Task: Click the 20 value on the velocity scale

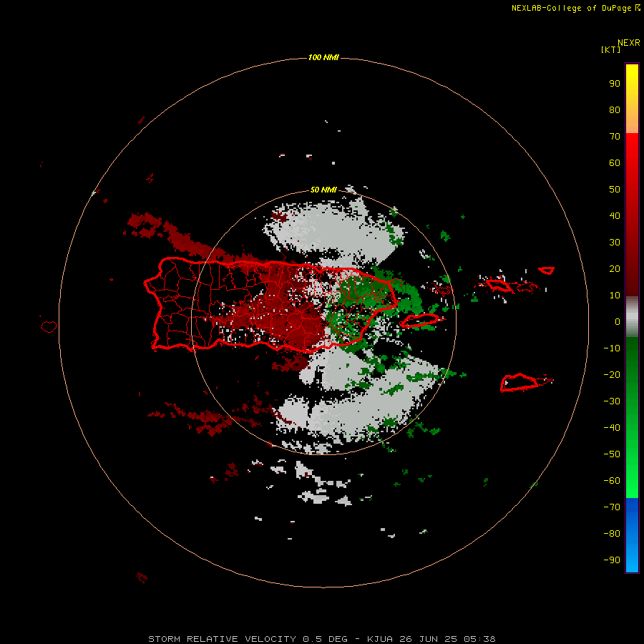Action: 615,269
